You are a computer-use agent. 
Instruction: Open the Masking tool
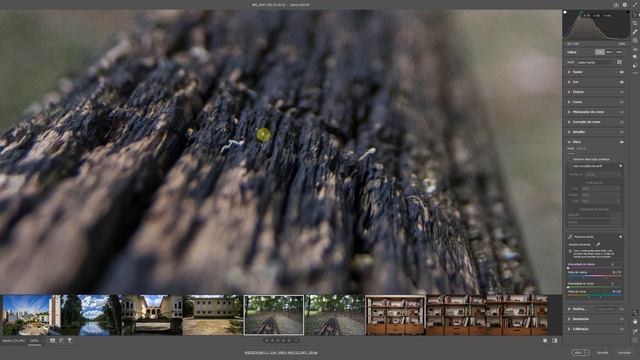635,40
